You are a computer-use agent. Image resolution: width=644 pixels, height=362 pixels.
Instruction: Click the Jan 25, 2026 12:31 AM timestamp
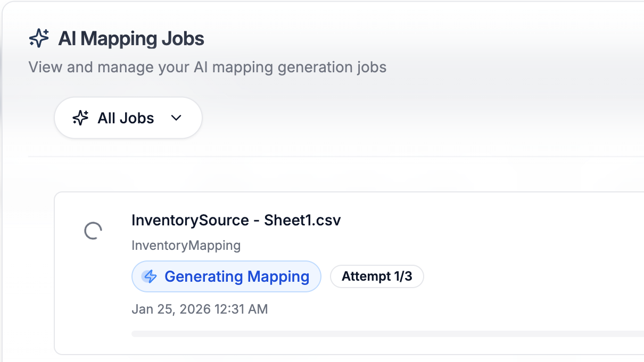click(200, 309)
